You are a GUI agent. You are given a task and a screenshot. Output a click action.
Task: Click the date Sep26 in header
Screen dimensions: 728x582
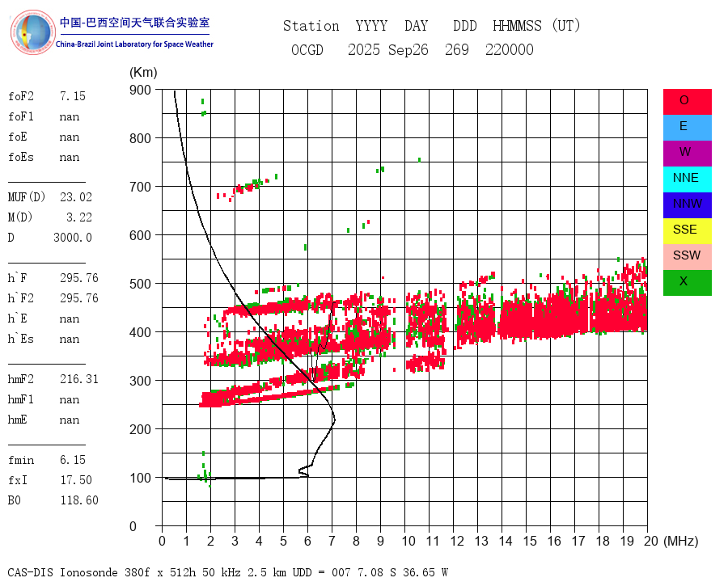[408, 49]
